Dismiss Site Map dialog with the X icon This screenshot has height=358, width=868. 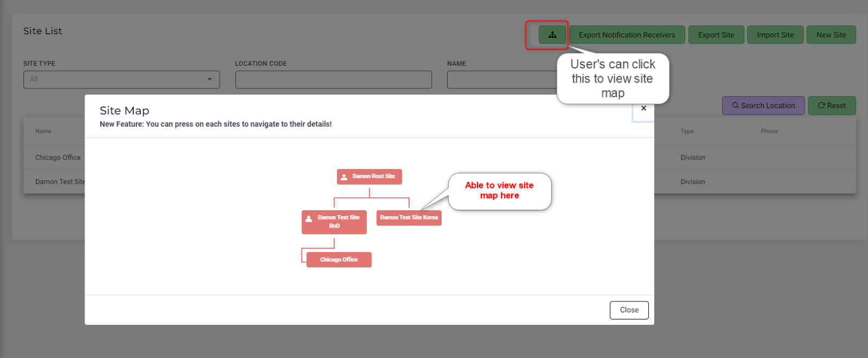coord(643,108)
